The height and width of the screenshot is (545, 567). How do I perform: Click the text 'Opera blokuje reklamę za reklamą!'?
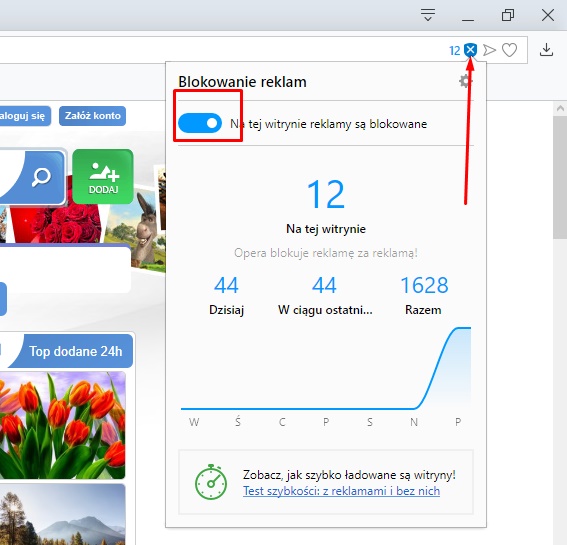326,253
